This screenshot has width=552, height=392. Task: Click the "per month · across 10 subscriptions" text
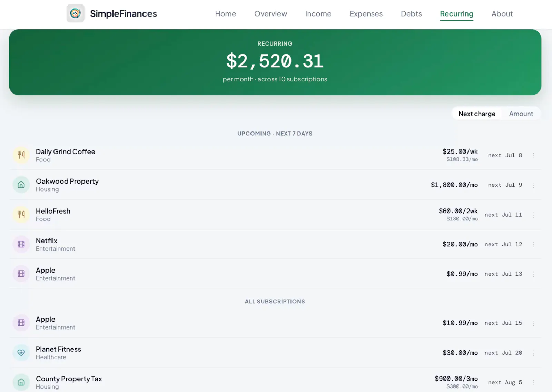275,79
